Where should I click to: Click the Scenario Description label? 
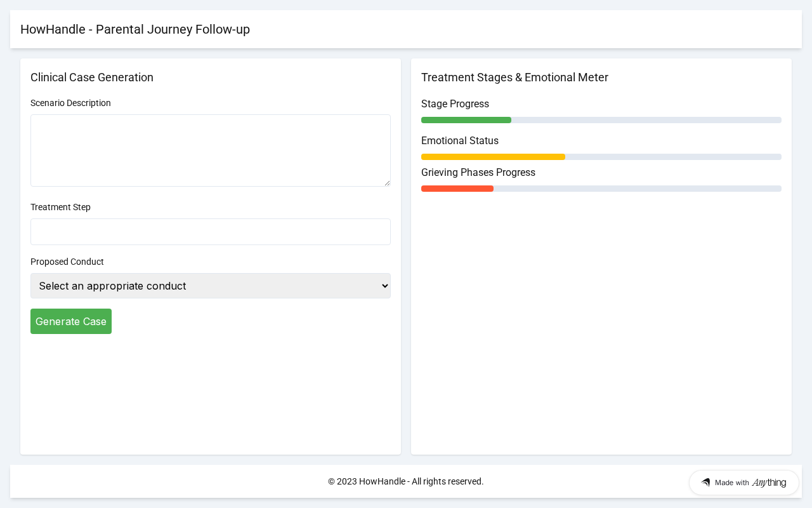click(x=70, y=103)
